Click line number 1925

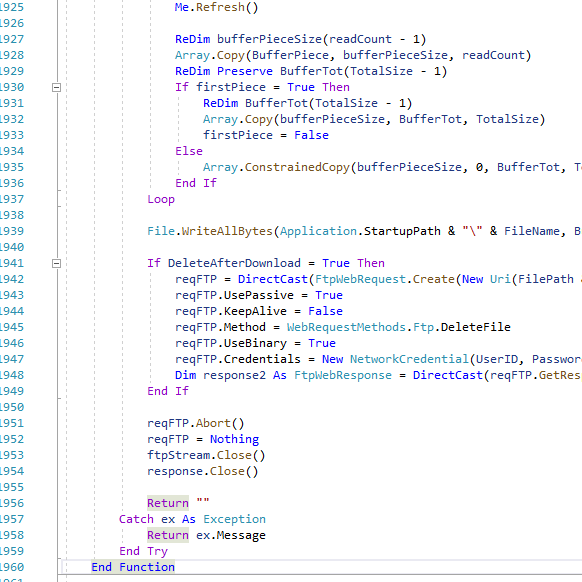(x=12, y=7)
